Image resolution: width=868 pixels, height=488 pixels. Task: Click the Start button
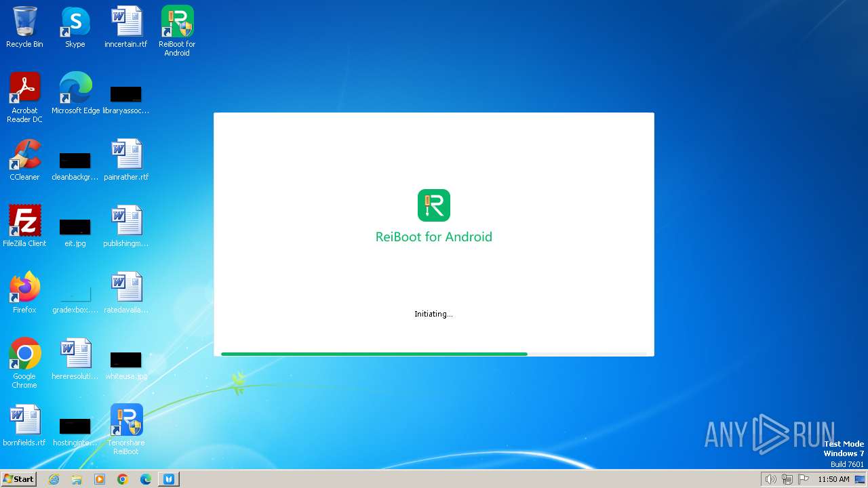click(x=18, y=479)
